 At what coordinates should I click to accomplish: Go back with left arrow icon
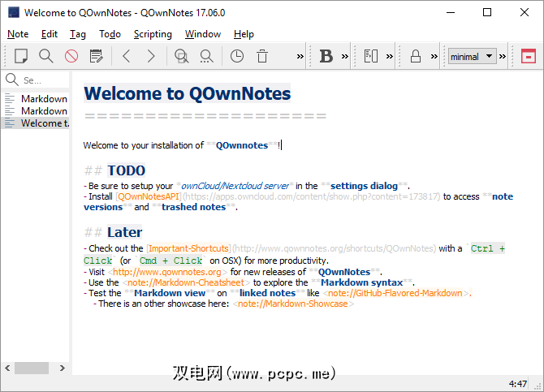pyautogui.click(x=126, y=56)
